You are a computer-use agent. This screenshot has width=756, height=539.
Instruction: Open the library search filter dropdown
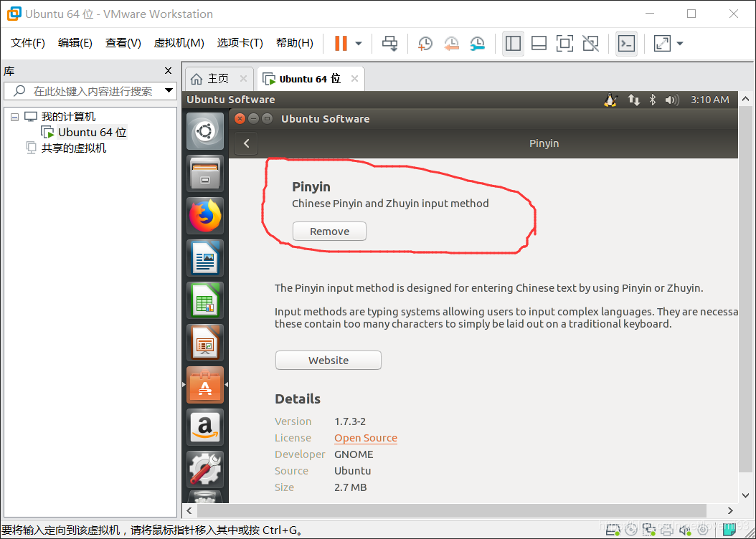coord(169,90)
